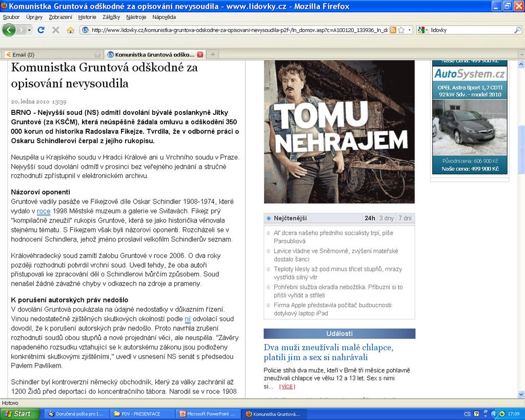Open the Historie menu
The height and width of the screenshot is (420, 525).
(x=87, y=17)
